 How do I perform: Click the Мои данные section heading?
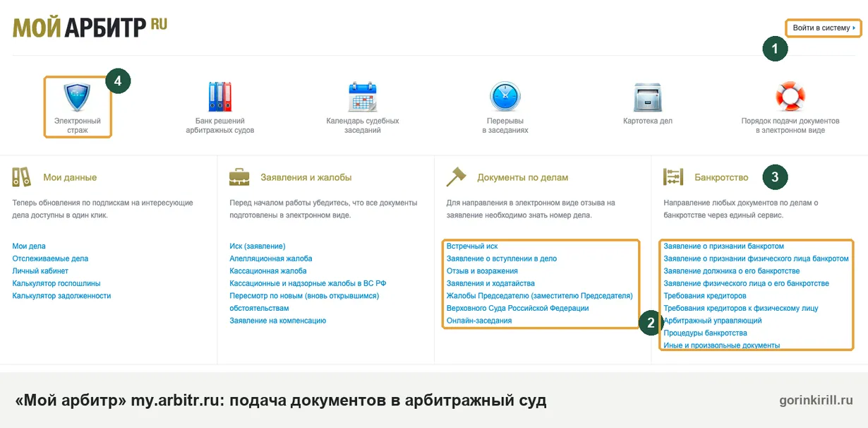pos(70,177)
